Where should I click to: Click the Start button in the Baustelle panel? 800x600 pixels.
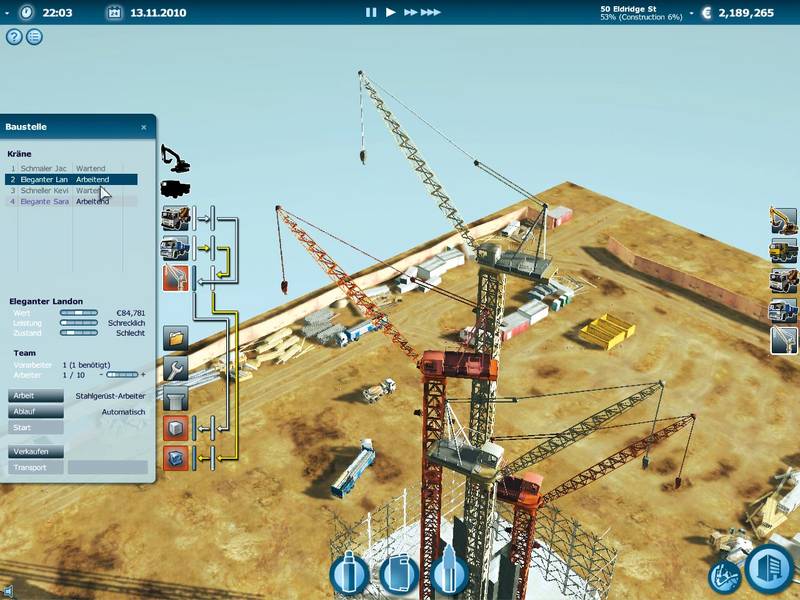coord(35,427)
